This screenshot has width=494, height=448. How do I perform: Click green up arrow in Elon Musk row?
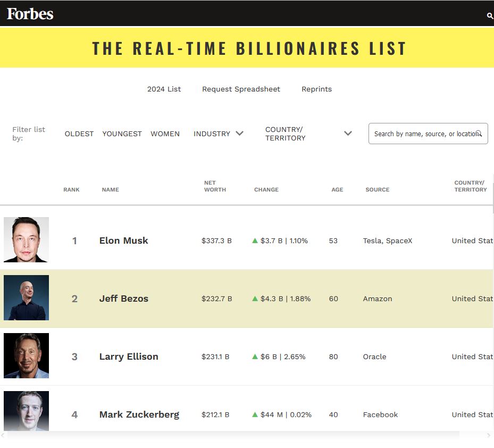[x=255, y=240]
